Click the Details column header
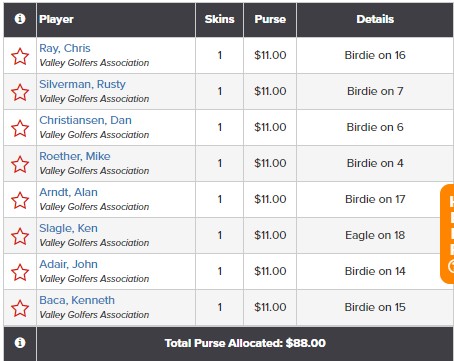Viewport: 454px width, 361px height. coord(375,19)
